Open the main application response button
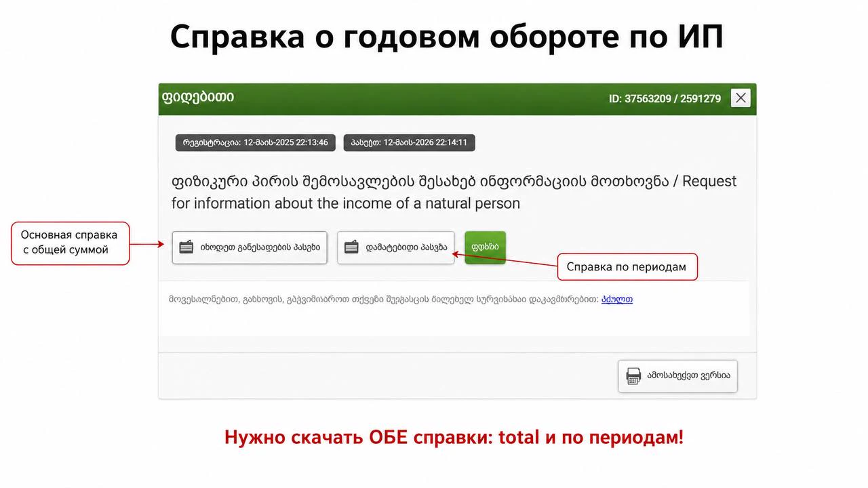Screen dimensions: 868x488 [250, 247]
